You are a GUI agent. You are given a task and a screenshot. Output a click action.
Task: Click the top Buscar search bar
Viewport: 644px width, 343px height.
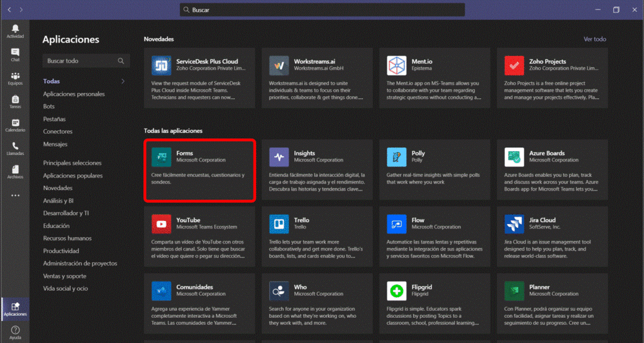tap(322, 10)
